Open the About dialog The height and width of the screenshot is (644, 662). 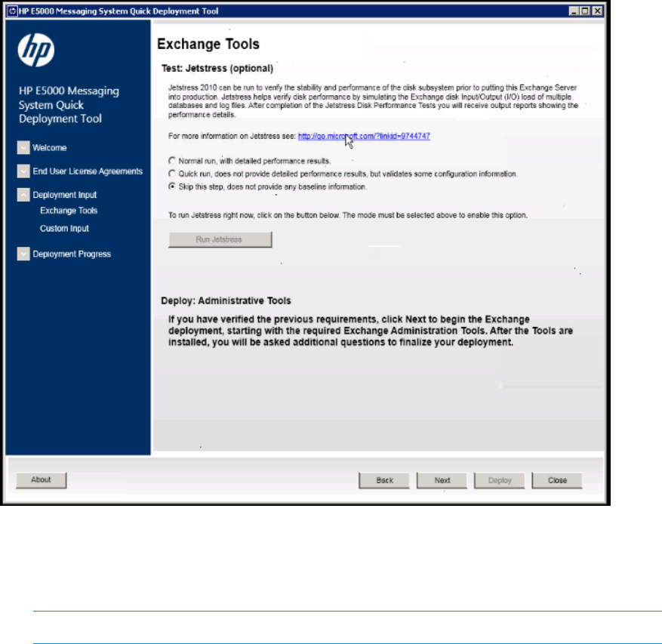point(41,479)
